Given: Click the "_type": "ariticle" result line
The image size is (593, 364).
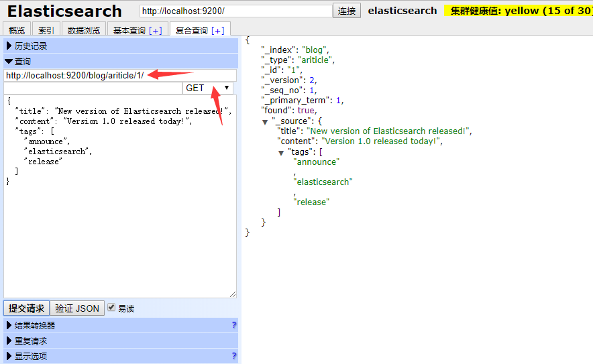Looking at the screenshot, I should pos(298,60).
